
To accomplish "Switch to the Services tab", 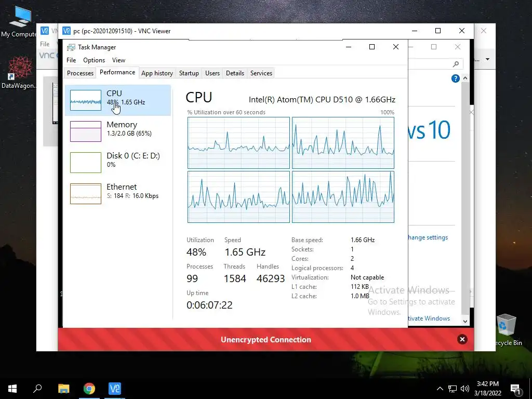I will click(261, 73).
